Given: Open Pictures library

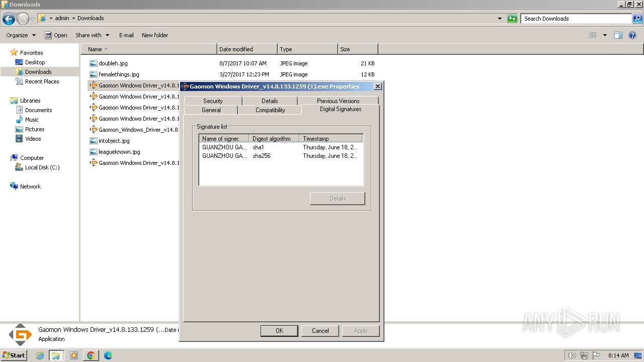Looking at the screenshot, I should click(x=35, y=129).
